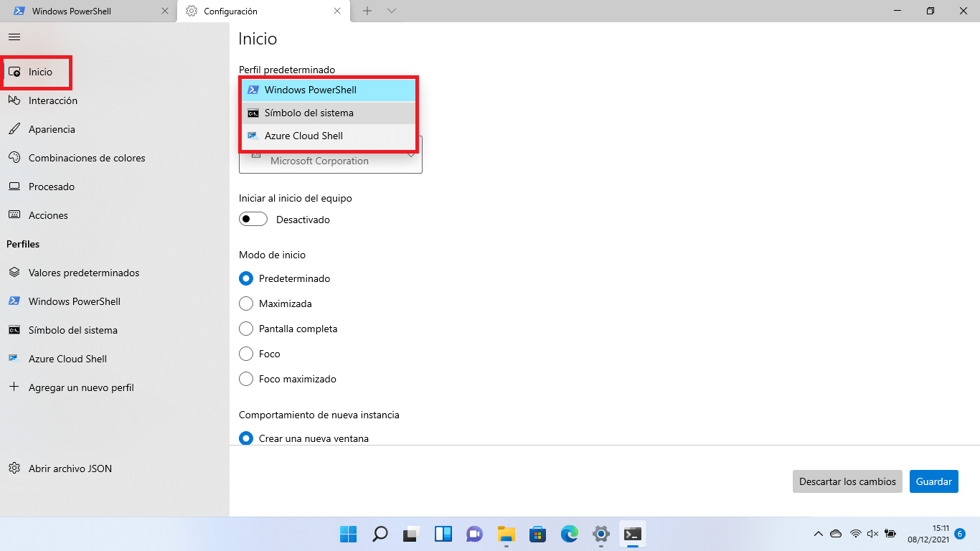Open Windows Start menu on taskbar
The image size is (980, 551).
tap(348, 534)
